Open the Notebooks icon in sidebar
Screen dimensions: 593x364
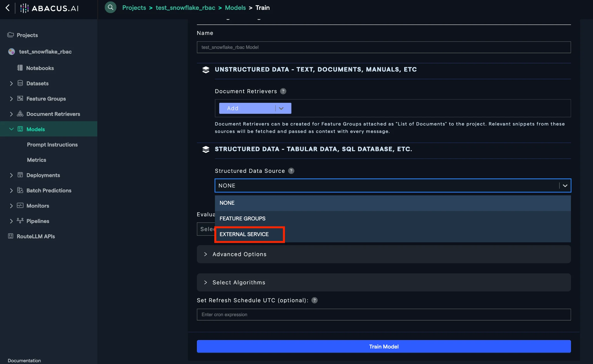pos(20,68)
